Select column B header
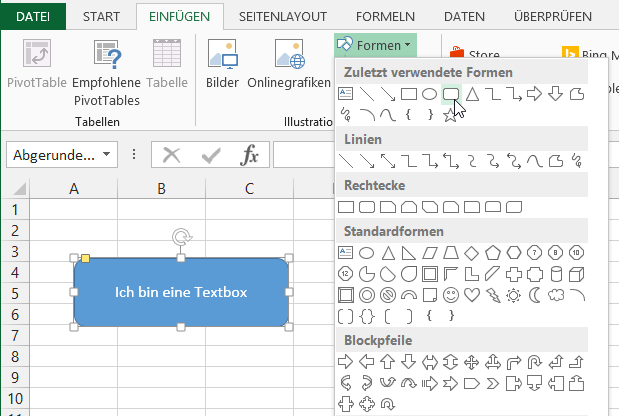 pyautogui.click(x=161, y=189)
